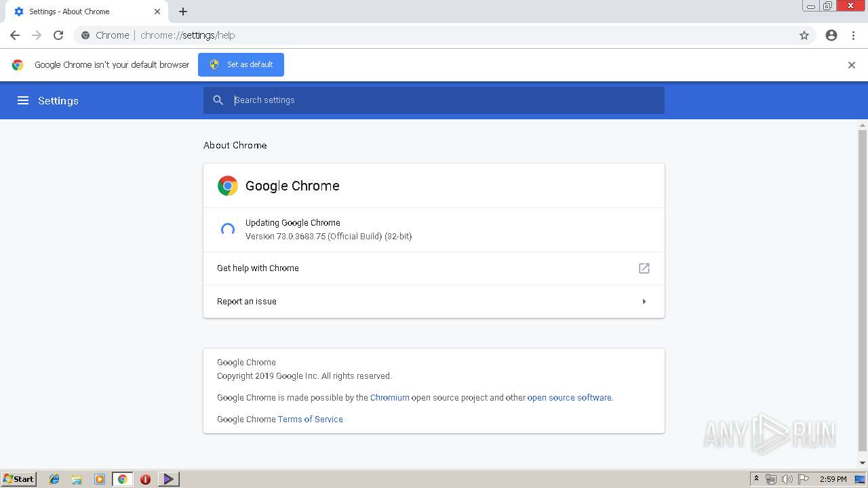Click the About Chrome heading
This screenshot has height=488, width=868.
pos(235,145)
